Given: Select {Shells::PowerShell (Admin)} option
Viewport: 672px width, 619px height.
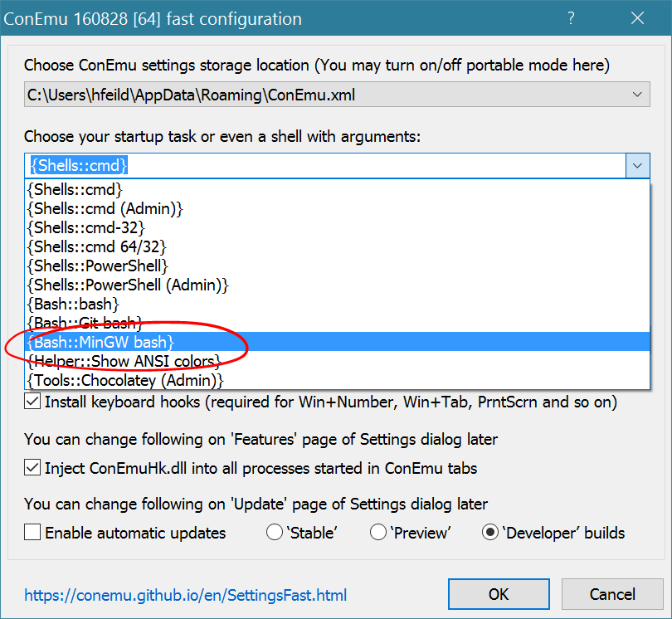Looking at the screenshot, I should pyautogui.click(x=128, y=285).
